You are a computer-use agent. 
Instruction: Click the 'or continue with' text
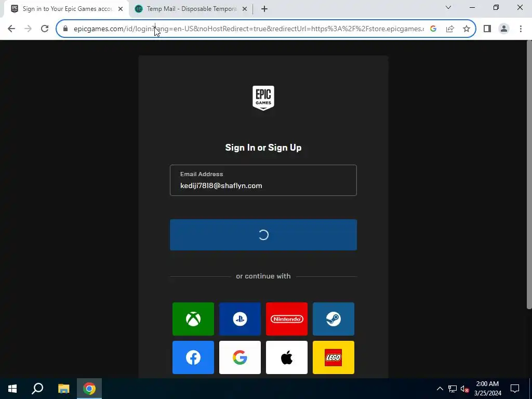pos(263,276)
